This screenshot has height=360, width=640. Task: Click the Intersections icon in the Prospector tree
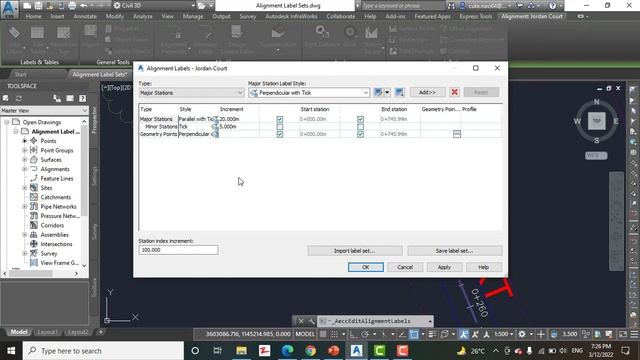click(x=34, y=244)
